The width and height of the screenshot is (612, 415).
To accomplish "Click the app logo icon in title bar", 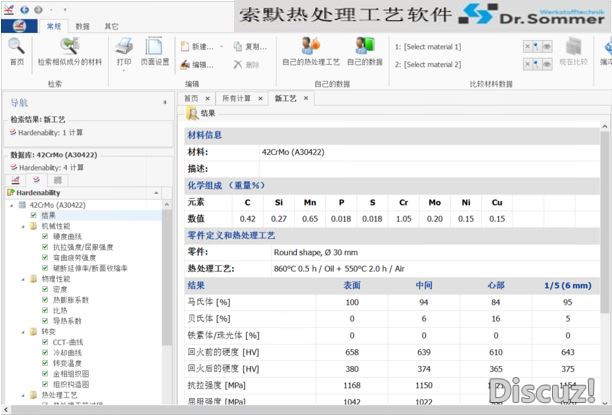I will [9, 9].
